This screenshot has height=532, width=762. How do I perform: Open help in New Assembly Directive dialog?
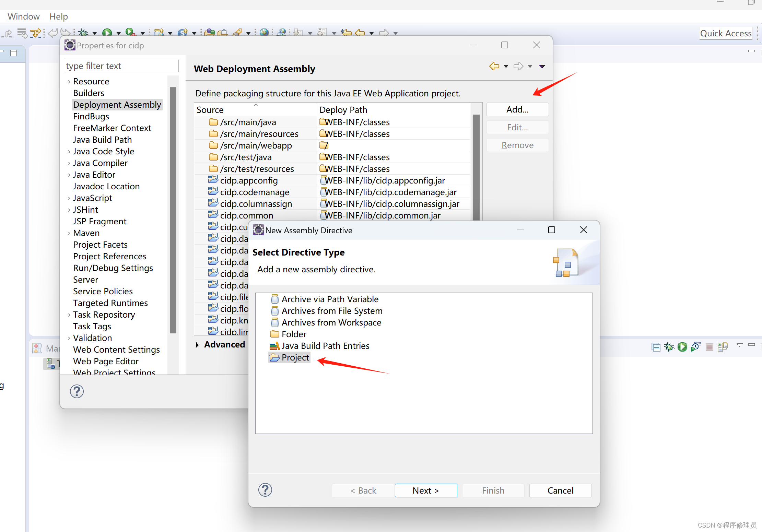[x=265, y=490]
